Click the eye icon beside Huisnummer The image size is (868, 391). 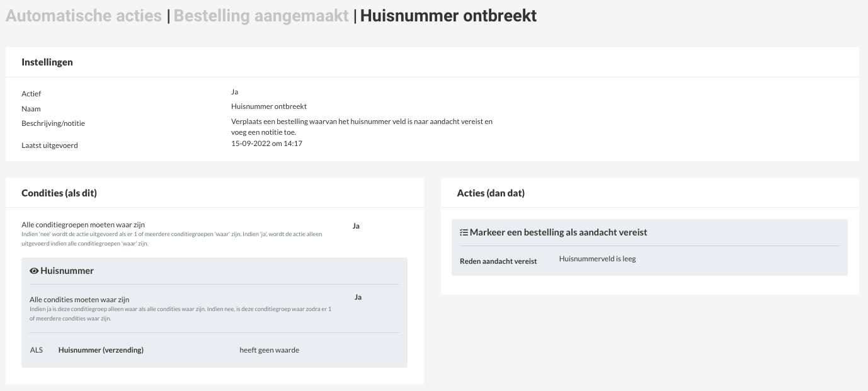coord(34,271)
